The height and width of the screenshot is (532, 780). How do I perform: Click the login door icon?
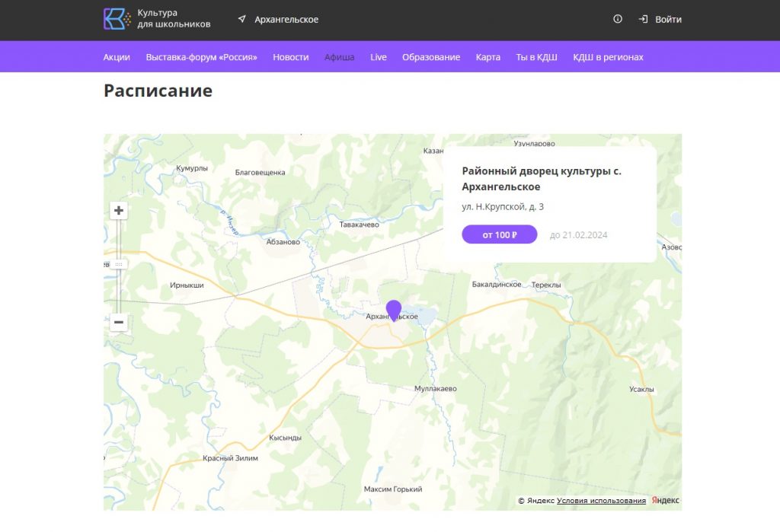click(x=643, y=20)
